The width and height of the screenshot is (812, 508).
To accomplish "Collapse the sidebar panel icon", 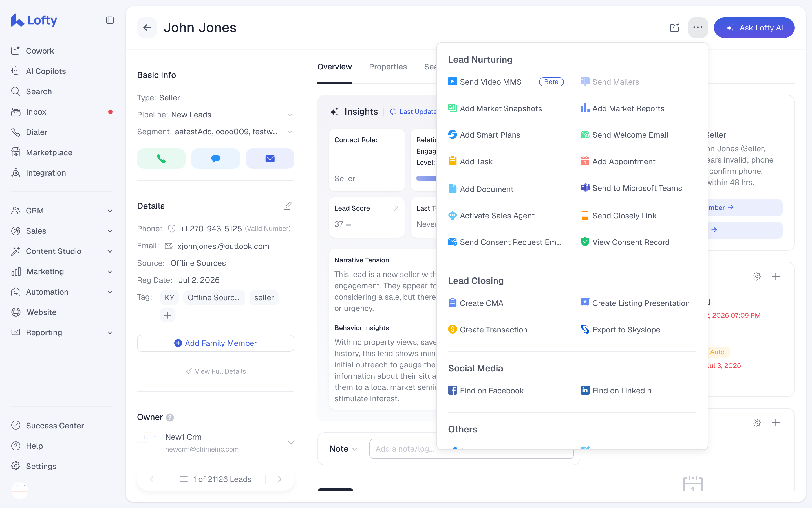I will point(110,21).
